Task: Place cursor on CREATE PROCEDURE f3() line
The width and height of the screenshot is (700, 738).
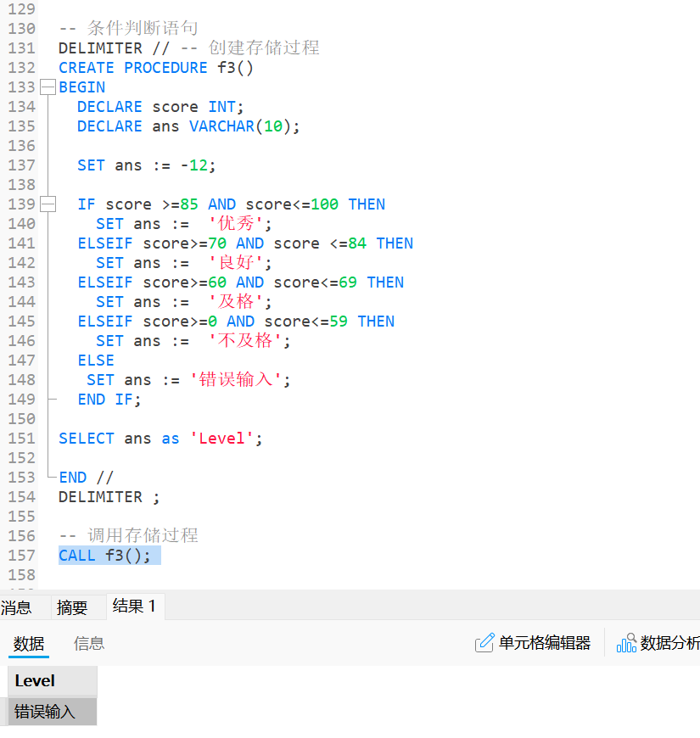Action: (156, 68)
